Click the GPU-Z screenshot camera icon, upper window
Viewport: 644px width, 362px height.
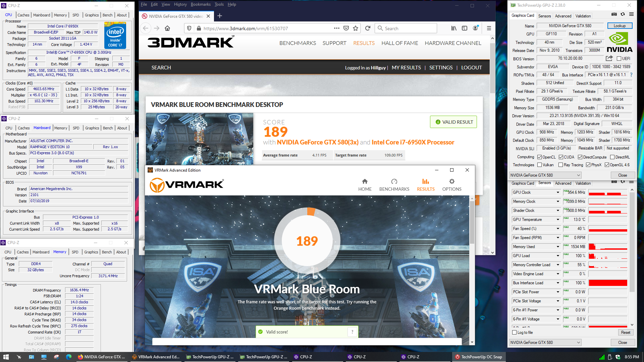(x=614, y=14)
